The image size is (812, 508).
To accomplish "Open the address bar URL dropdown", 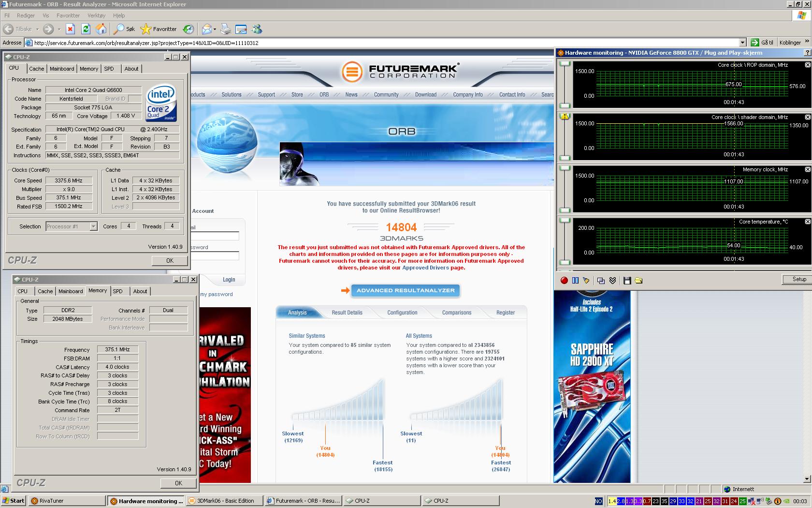I will [x=742, y=43].
